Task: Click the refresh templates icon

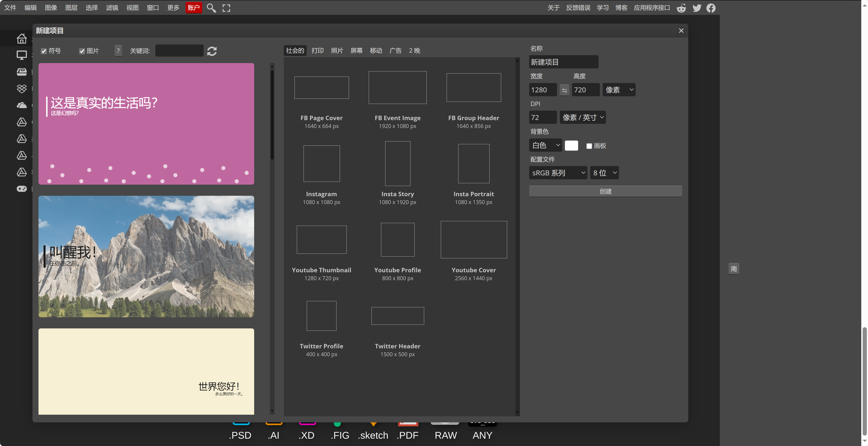Action: pyautogui.click(x=212, y=51)
